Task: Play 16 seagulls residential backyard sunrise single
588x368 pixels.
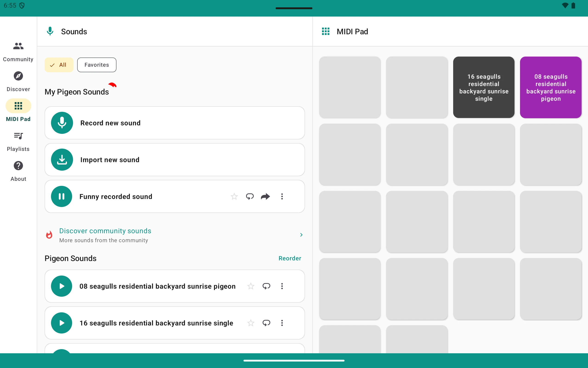Action: [62, 323]
